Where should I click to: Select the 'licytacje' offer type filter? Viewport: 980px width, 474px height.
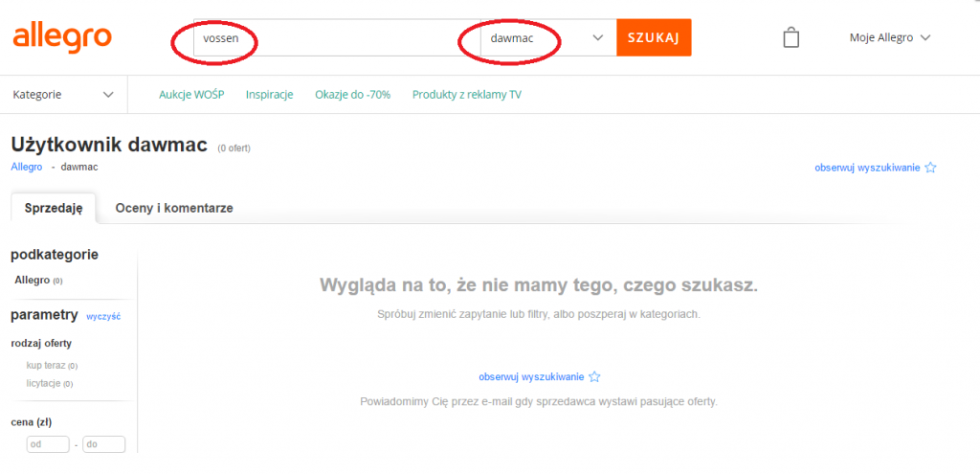50,383
